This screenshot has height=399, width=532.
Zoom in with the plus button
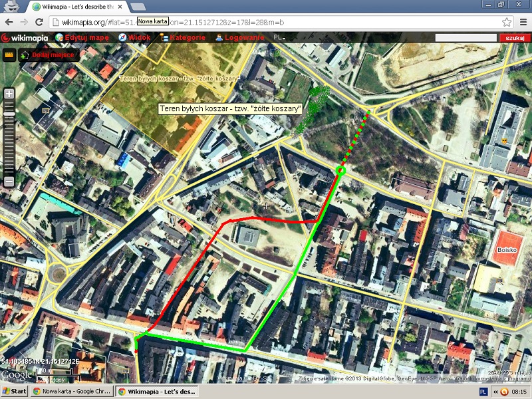coord(9,94)
